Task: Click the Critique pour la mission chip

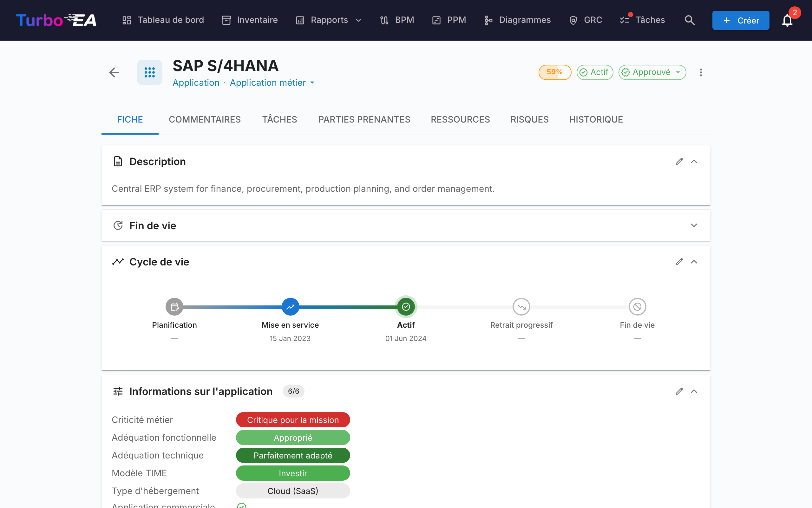Action: pyautogui.click(x=293, y=420)
